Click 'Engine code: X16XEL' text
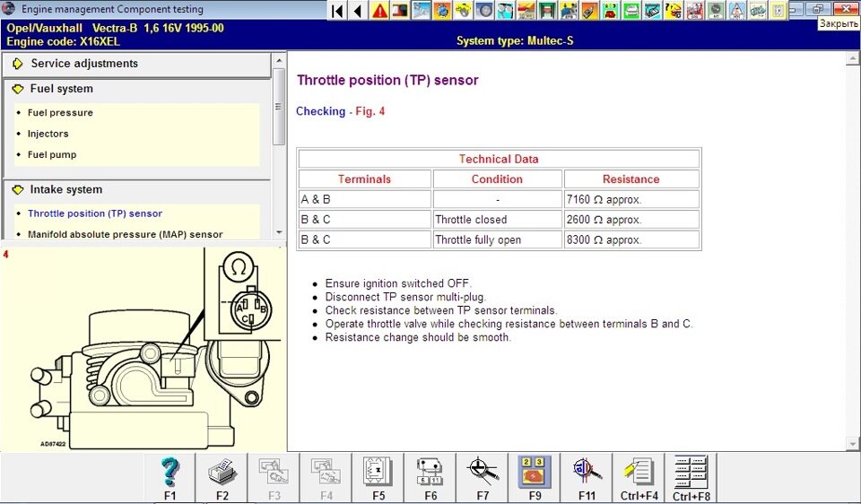Image resolution: width=861 pixels, height=504 pixels. (x=63, y=42)
